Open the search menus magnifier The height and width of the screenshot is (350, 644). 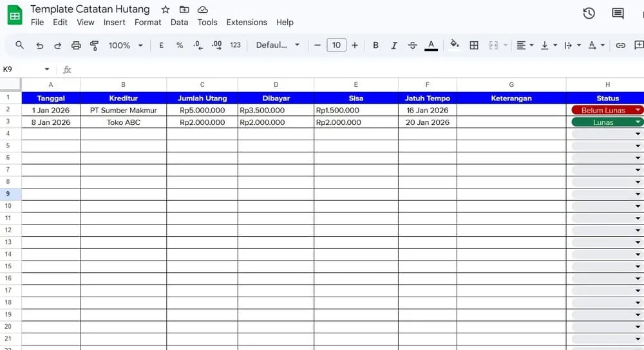(x=19, y=45)
